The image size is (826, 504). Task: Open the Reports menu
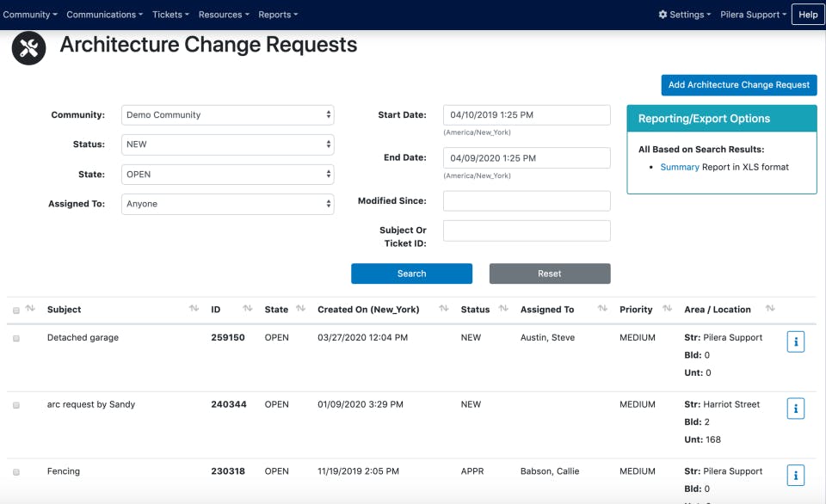point(277,15)
